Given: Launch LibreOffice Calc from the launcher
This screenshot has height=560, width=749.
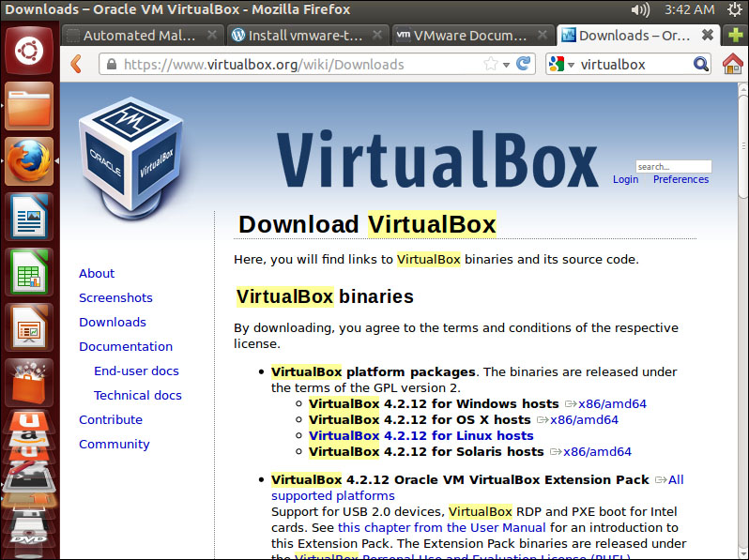Looking at the screenshot, I should [29, 272].
